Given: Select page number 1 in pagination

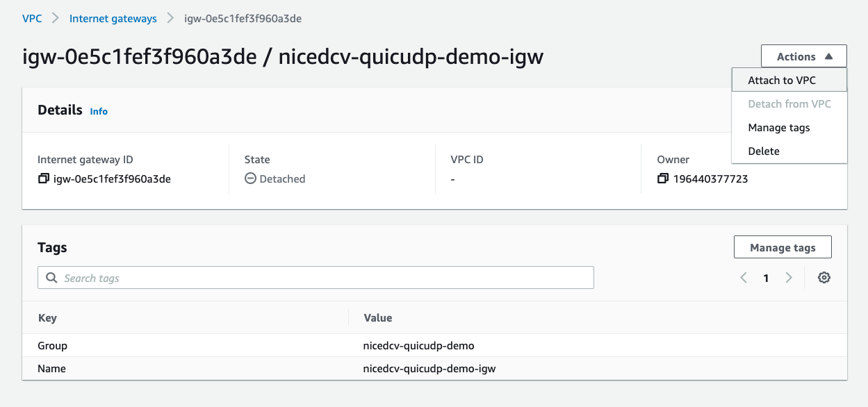Looking at the screenshot, I should [x=766, y=278].
